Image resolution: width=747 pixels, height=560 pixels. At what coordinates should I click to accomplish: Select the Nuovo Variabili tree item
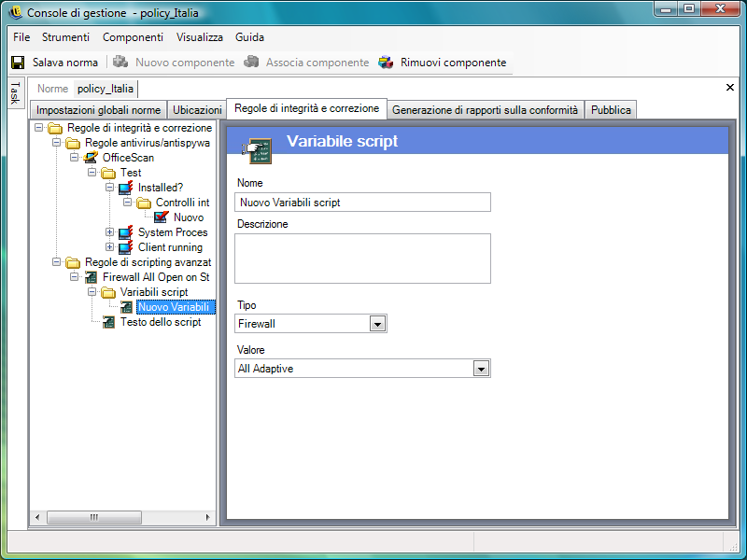click(174, 307)
